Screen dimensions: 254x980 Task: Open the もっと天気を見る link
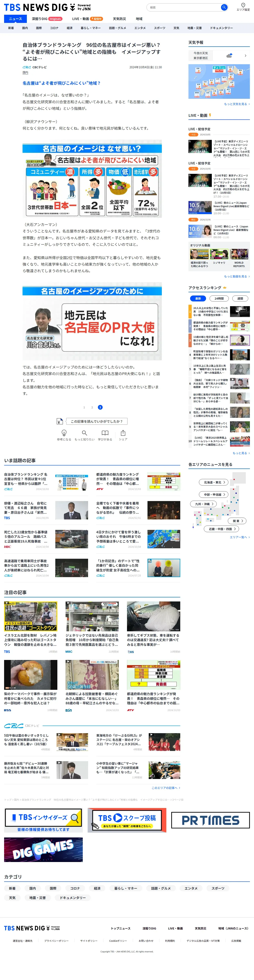237,104
